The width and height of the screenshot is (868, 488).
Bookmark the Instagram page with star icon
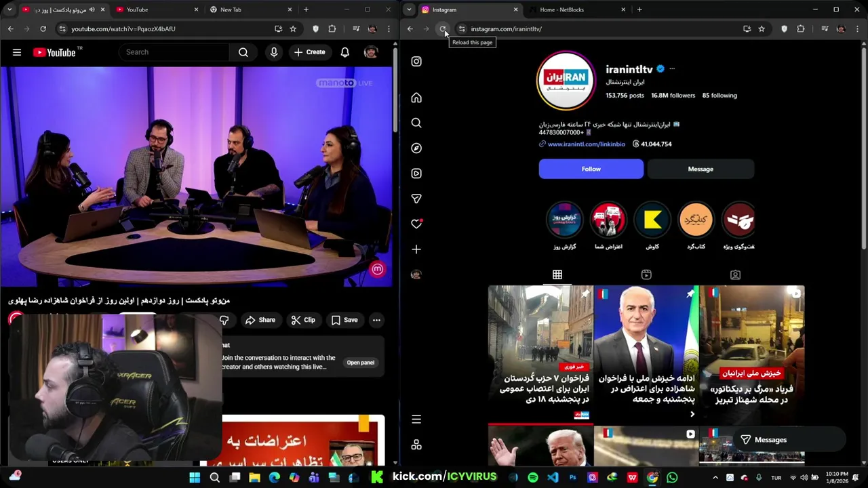point(762,28)
